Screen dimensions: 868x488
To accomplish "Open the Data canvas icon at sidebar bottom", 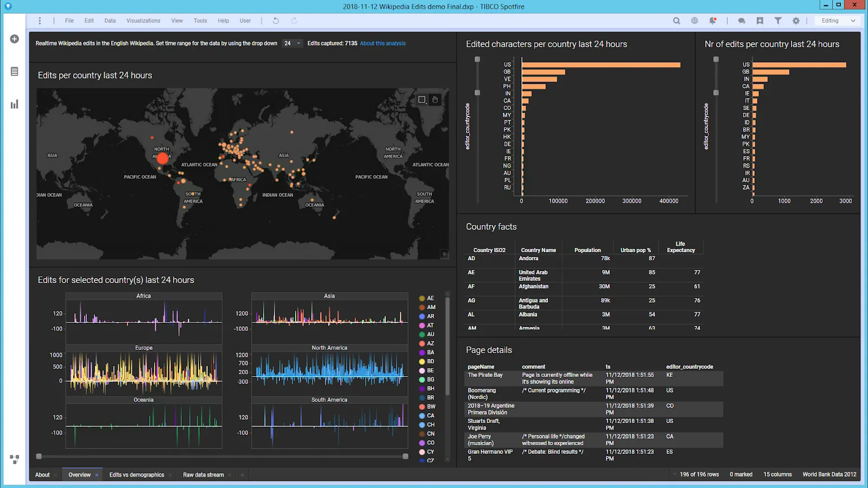I will 15,459.
